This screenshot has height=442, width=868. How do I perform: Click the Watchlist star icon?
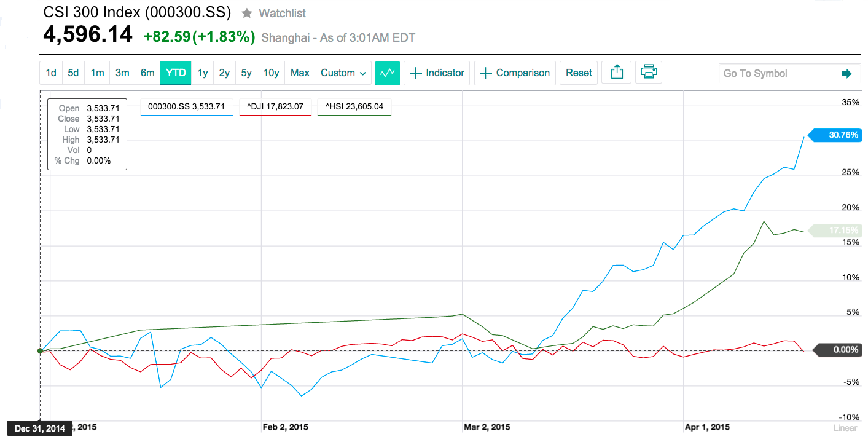click(246, 13)
